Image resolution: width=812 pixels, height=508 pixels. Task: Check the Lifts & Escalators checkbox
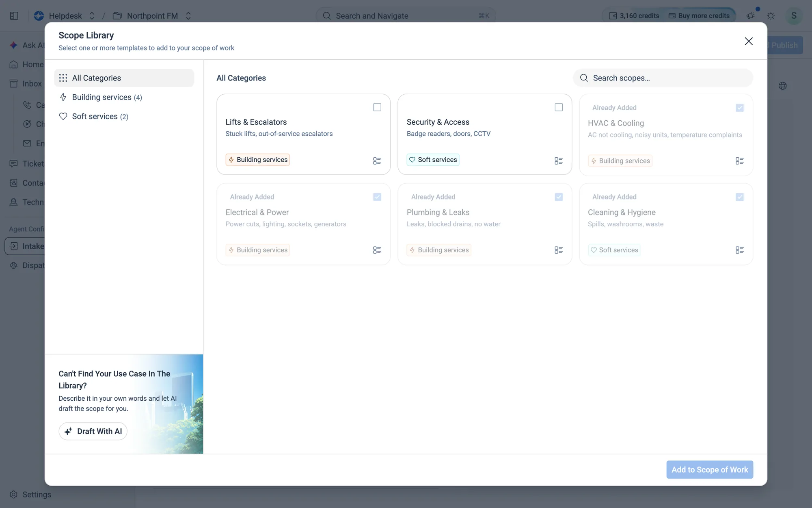377,107
